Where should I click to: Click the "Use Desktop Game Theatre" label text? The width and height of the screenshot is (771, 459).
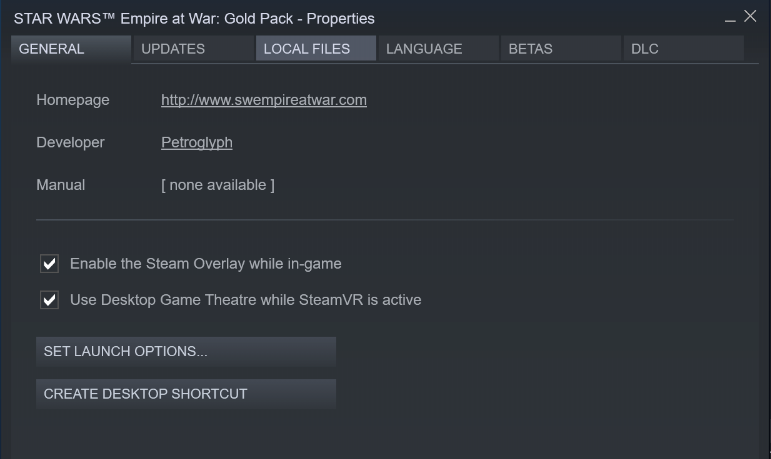point(246,300)
